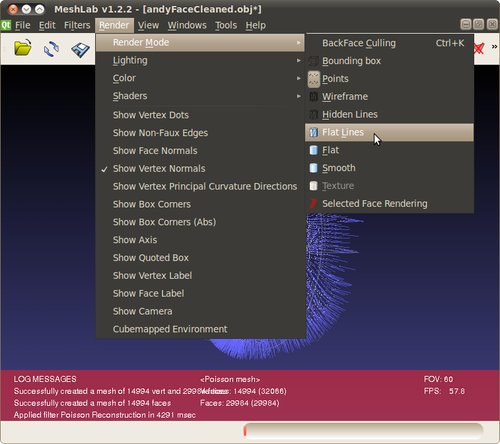Image resolution: width=500 pixels, height=444 pixels.
Task: Toggle Show Box Corners
Action: click(200, 204)
